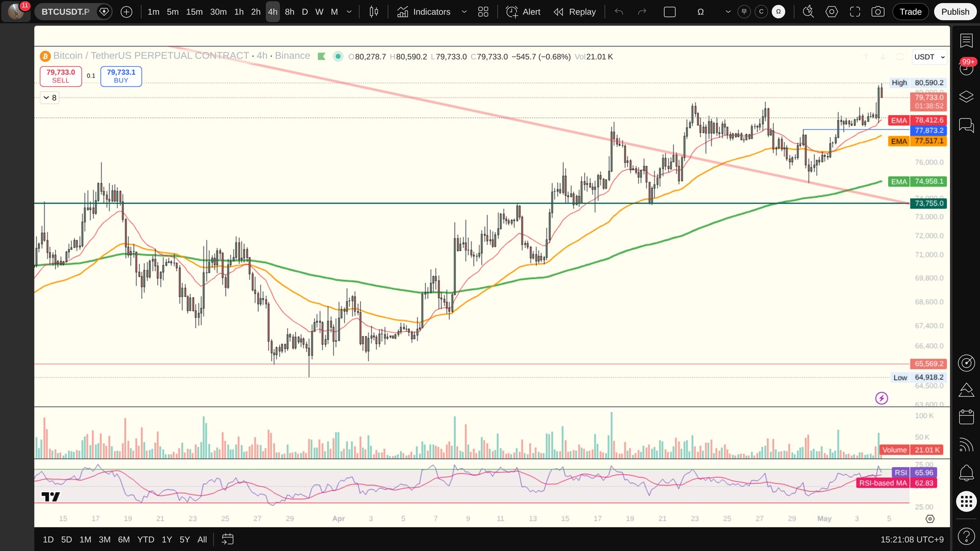The height and width of the screenshot is (551, 980).
Task: Click the Alert button
Action: click(x=523, y=12)
